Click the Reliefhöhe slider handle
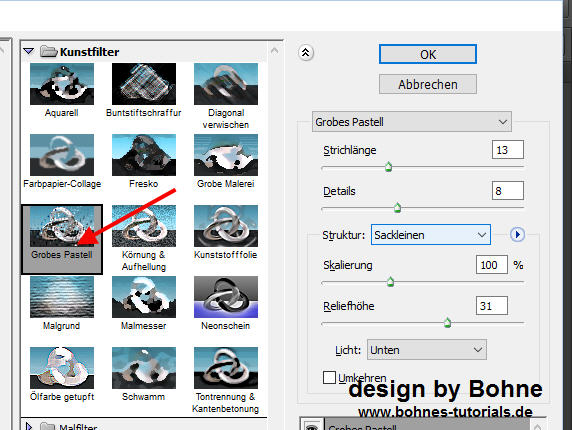This screenshot has width=572, height=430. point(447,323)
